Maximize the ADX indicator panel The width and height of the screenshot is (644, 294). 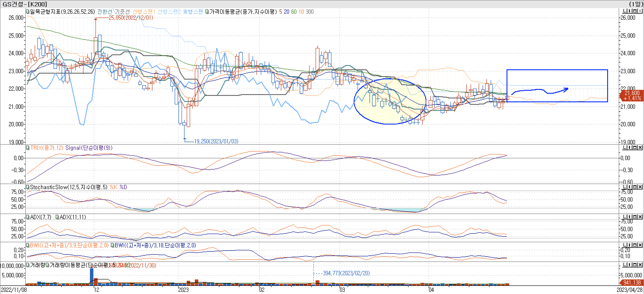pyautogui.click(x=635, y=217)
